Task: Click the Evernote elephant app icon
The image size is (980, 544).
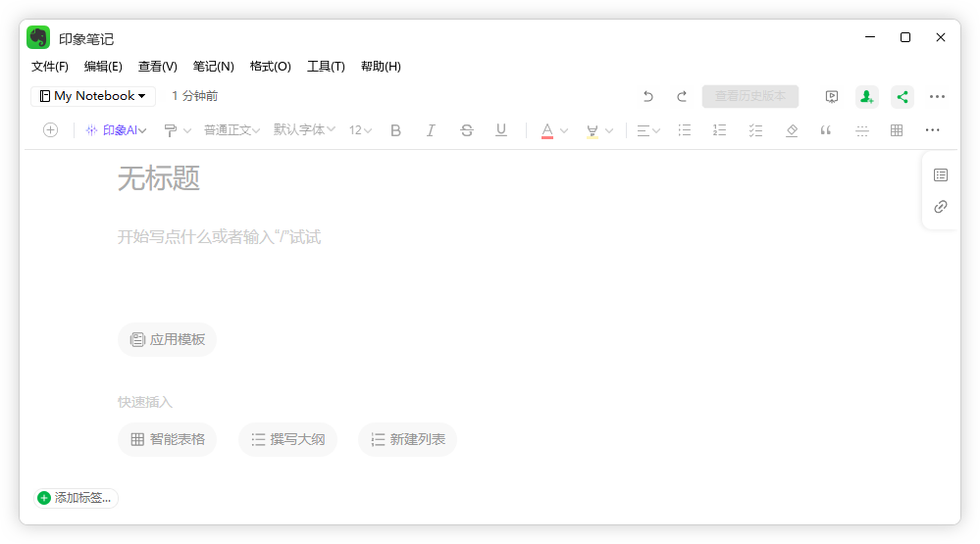Action: pyautogui.click(x=38, y=38)
